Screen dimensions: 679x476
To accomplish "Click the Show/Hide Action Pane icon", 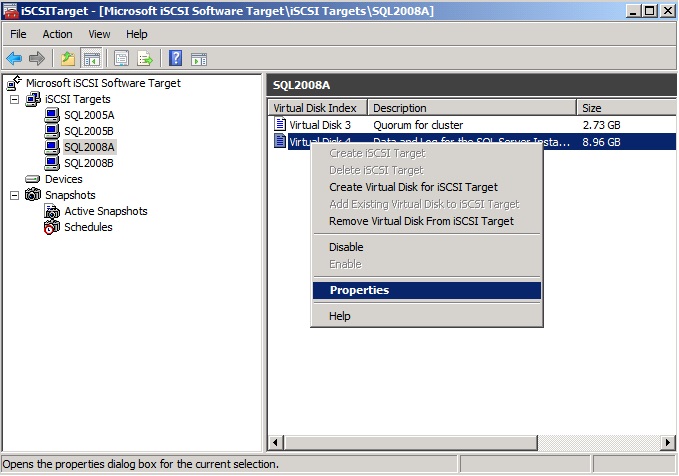I will tap(199, 59).
